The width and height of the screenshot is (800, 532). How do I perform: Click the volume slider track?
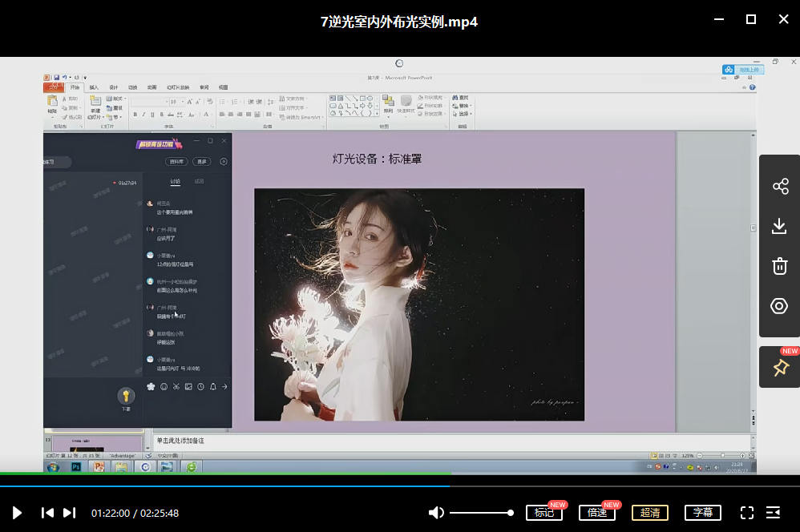click(x=481, y=513)
